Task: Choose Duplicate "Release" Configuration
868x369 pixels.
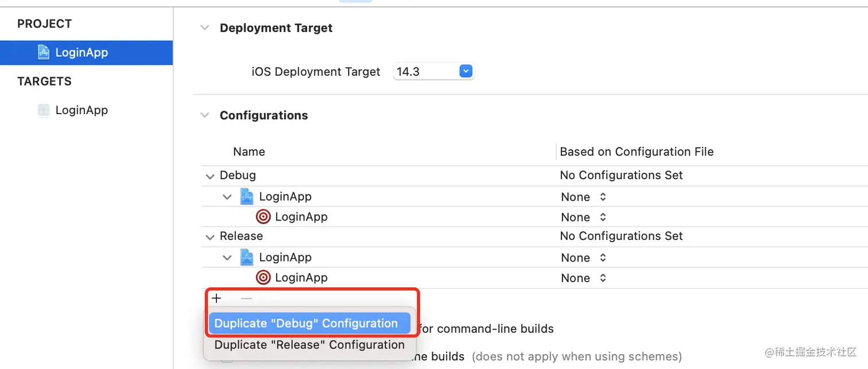Action: (309, 345)
